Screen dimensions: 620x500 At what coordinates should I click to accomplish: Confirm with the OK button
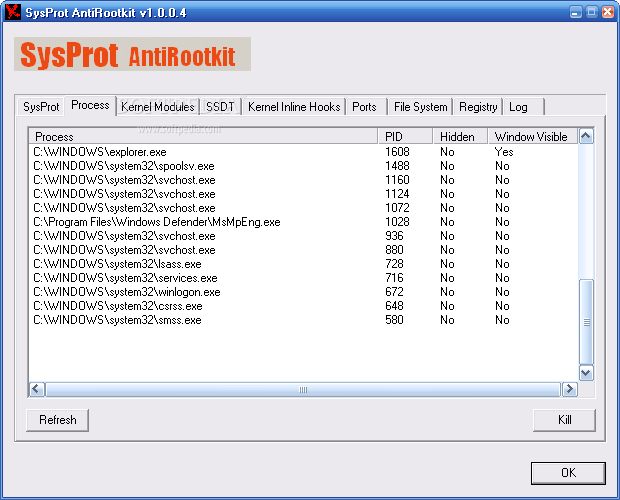tap(568, 473)
